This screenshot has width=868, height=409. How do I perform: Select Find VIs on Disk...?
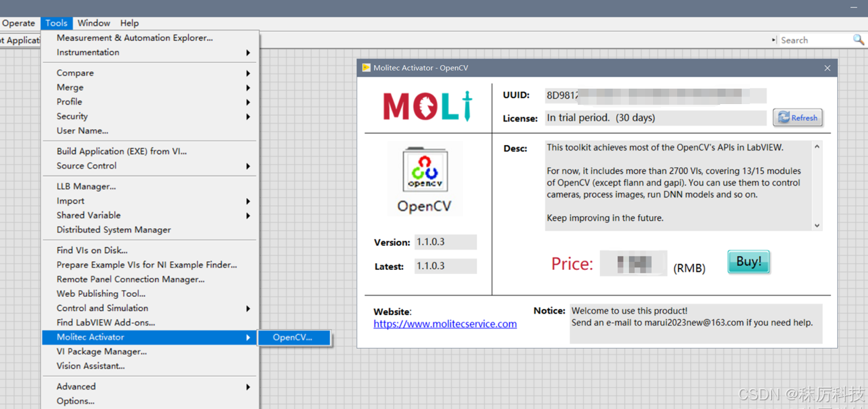click(150, 251)
